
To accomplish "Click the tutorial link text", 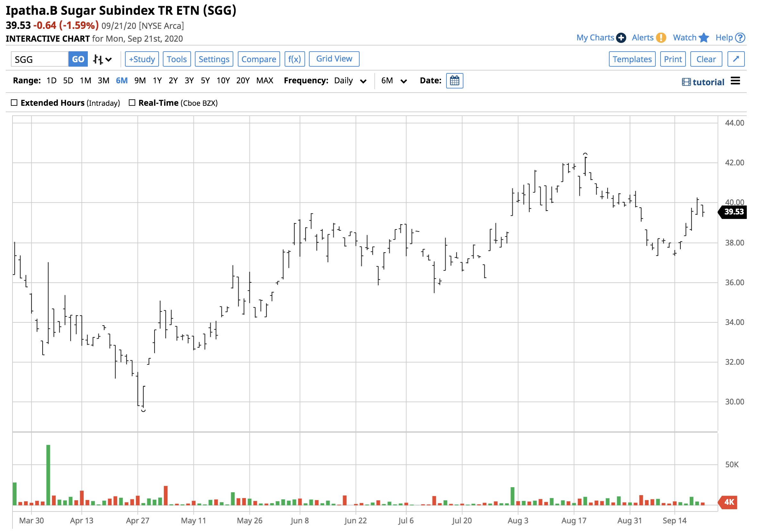I will pos(708,82).
